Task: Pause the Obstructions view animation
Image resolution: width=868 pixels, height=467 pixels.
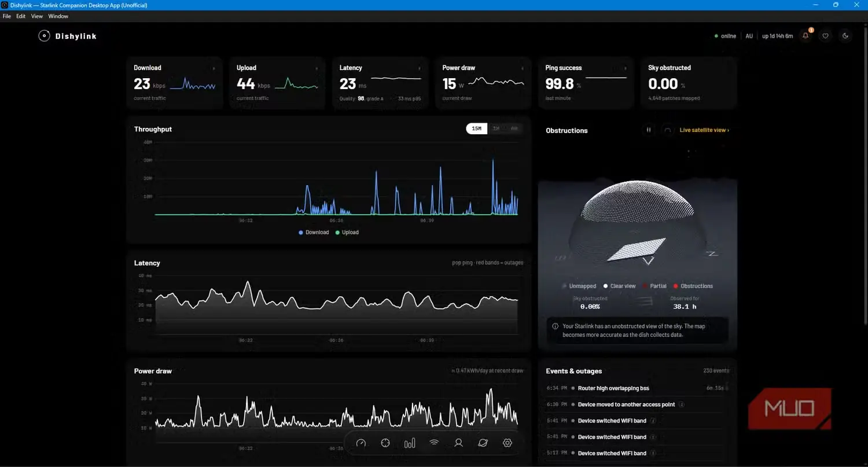Action: pyautogui.click(x=649, y=130)
